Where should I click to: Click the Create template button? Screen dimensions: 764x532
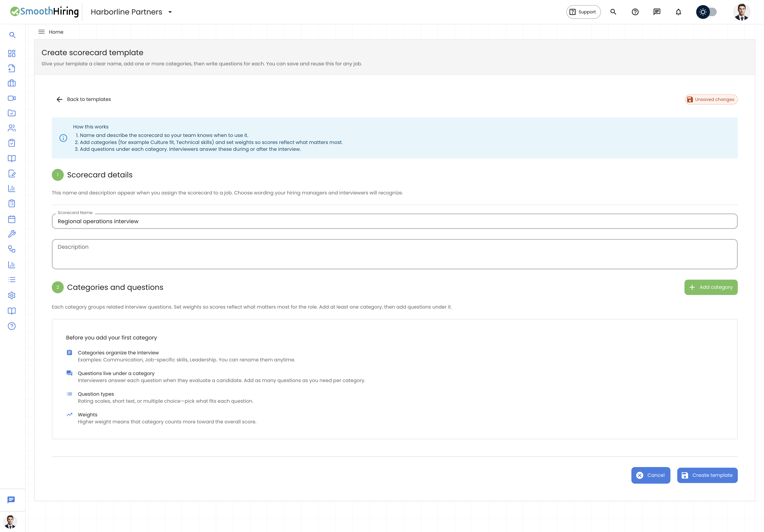pyautogui.click(x=707, y=475)
